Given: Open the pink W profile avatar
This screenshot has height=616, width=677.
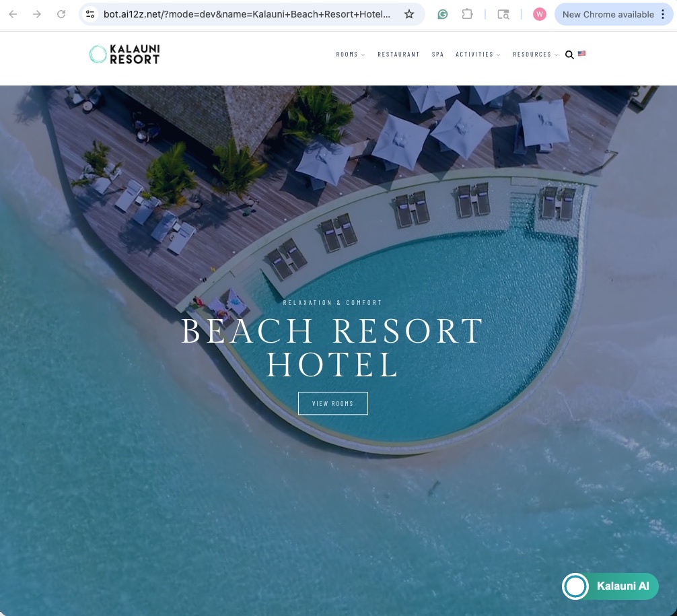Looking at the screenshot, I should pos(539,14).
